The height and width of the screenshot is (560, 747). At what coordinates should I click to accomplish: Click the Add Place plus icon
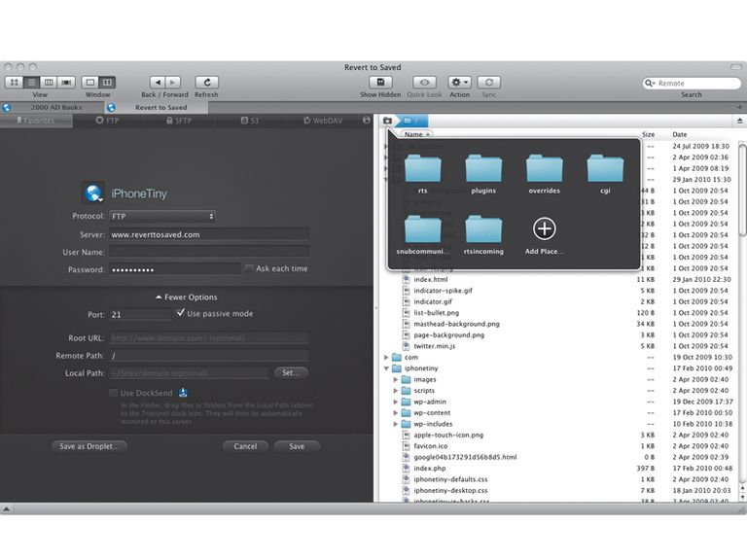[x=544, y=228]
